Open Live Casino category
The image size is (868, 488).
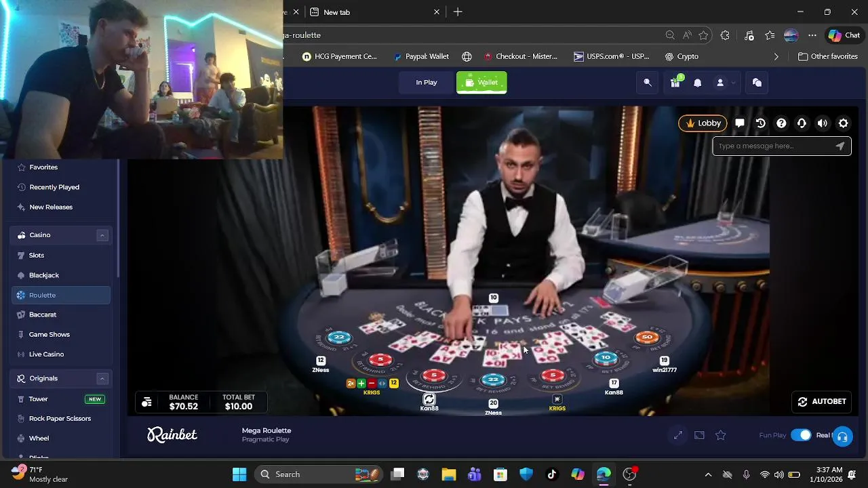tap(47, 354)
